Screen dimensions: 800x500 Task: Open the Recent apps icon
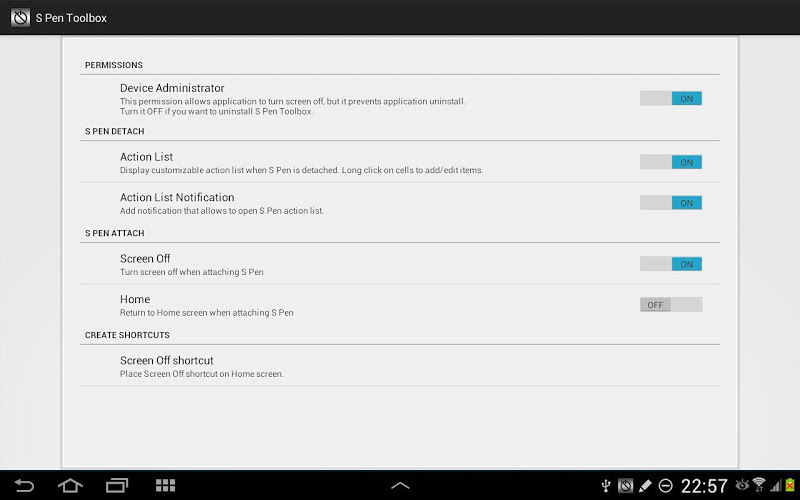pos(117,485)
